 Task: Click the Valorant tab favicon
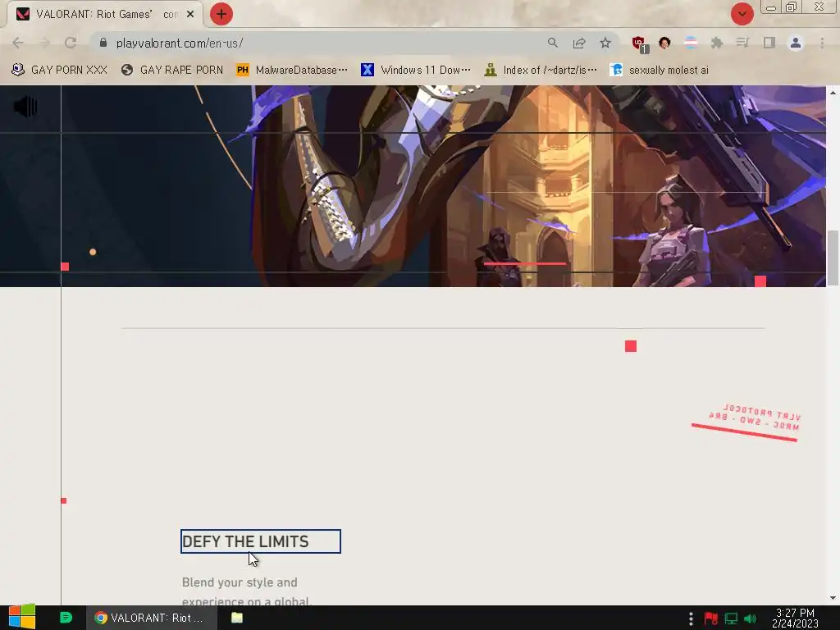click(23, 15)
